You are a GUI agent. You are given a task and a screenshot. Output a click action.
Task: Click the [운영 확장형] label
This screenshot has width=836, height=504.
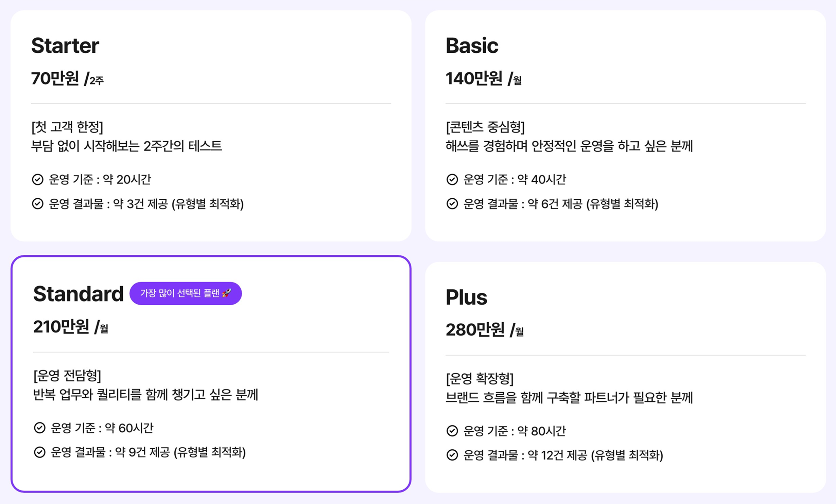pyautogui.click(x=480, y=378)
